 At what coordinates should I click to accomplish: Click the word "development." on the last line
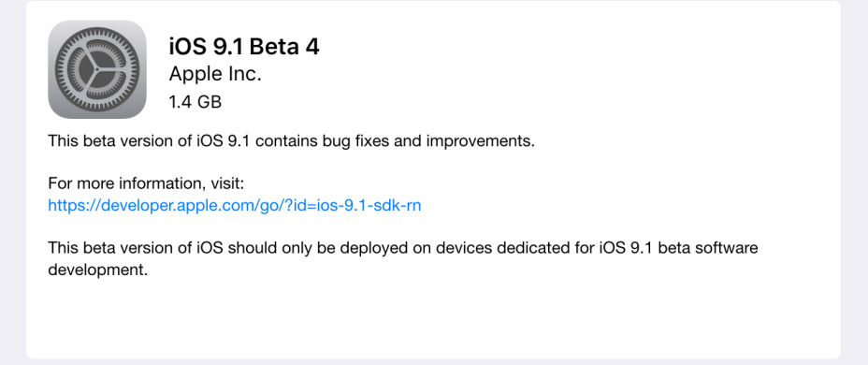[98, 270]
